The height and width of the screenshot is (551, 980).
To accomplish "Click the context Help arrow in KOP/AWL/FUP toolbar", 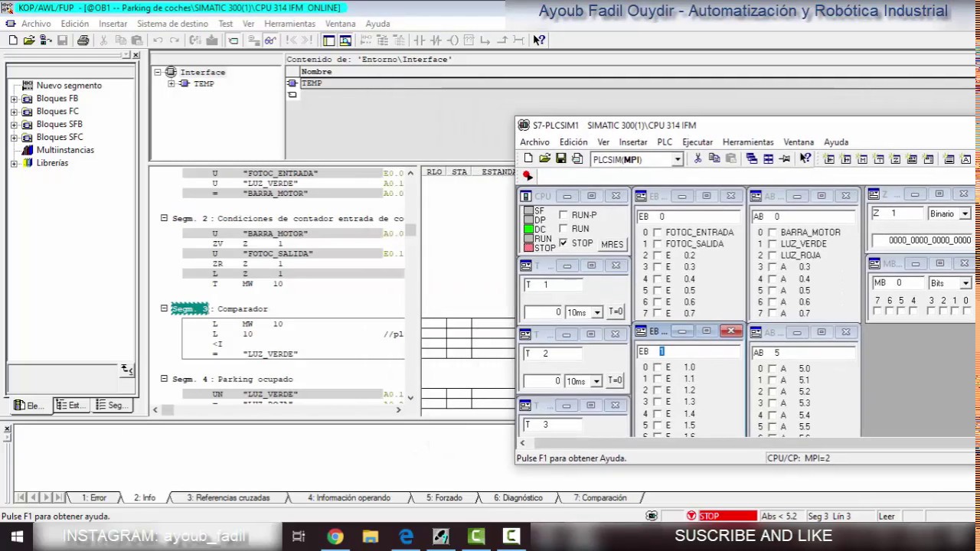I will (539, 41).
